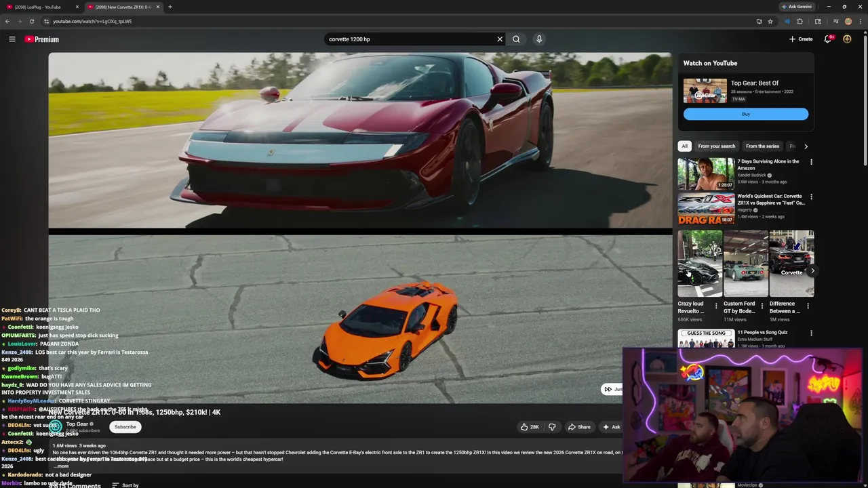Expand the description with ...more
The height and width of the screenshot is (488, 868).
[61, 466]
